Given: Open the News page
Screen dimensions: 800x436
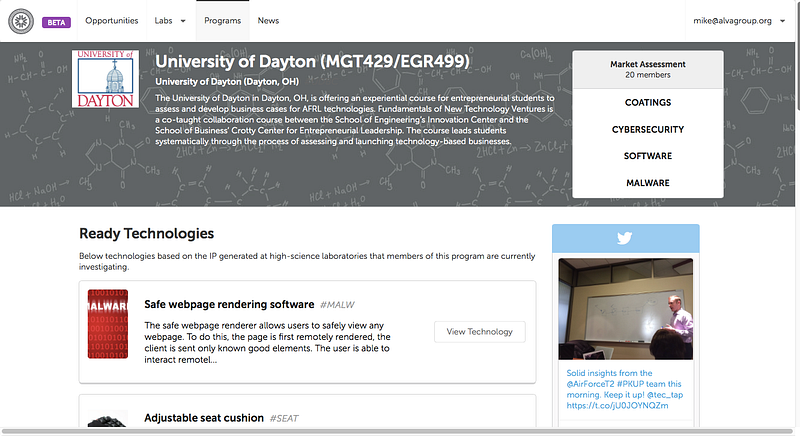Looking at the screenshot, I should click(x=268, y=21).
